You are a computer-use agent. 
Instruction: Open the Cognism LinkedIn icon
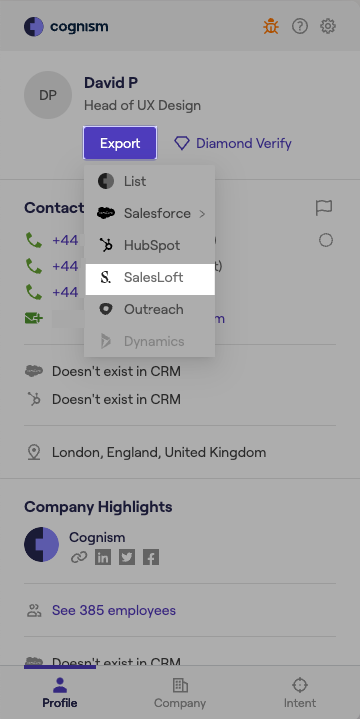(103, 557)
